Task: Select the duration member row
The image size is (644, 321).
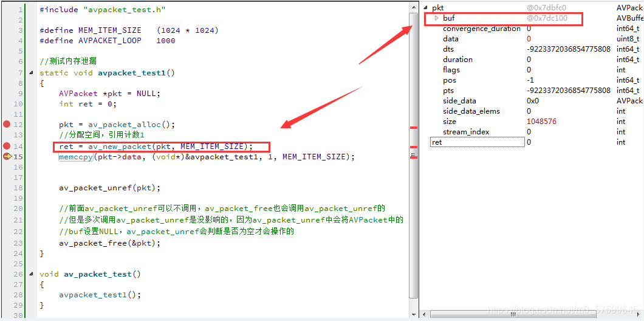Action: [x=533, y=60]
